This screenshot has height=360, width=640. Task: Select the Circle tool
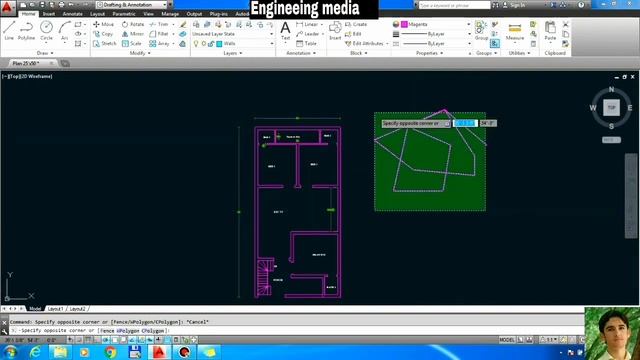click(46, 31)
